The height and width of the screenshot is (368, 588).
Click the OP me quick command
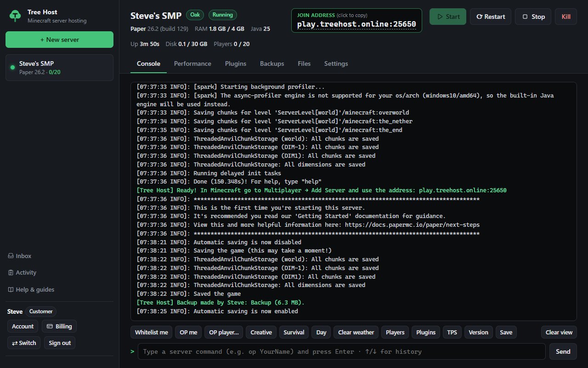point(188,332)
